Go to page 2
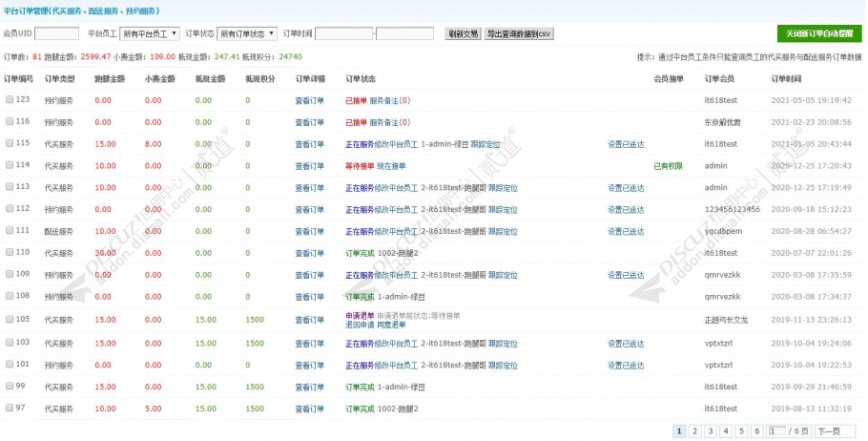This screenshot has height=441, width=868. point(694,431)
